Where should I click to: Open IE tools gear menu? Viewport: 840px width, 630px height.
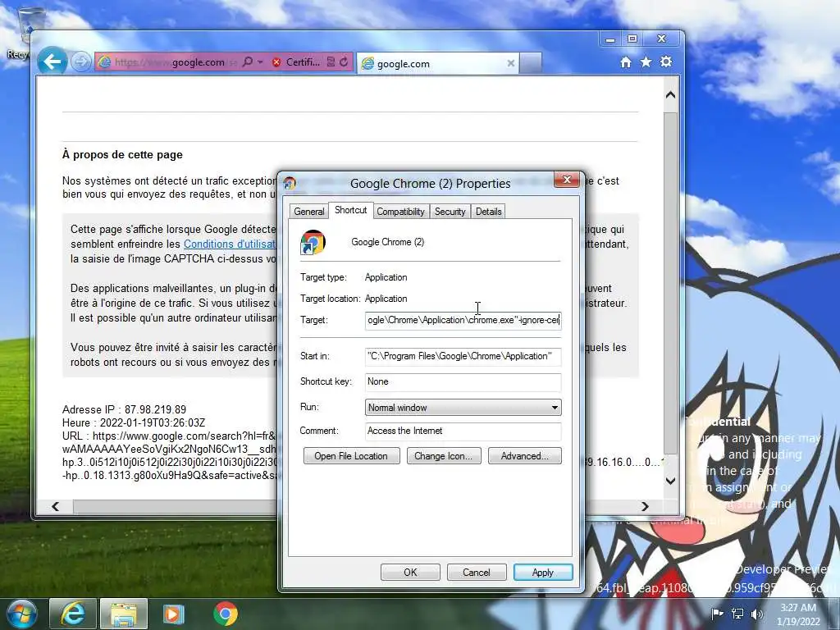pyautogui.click(x=666, y=62)
